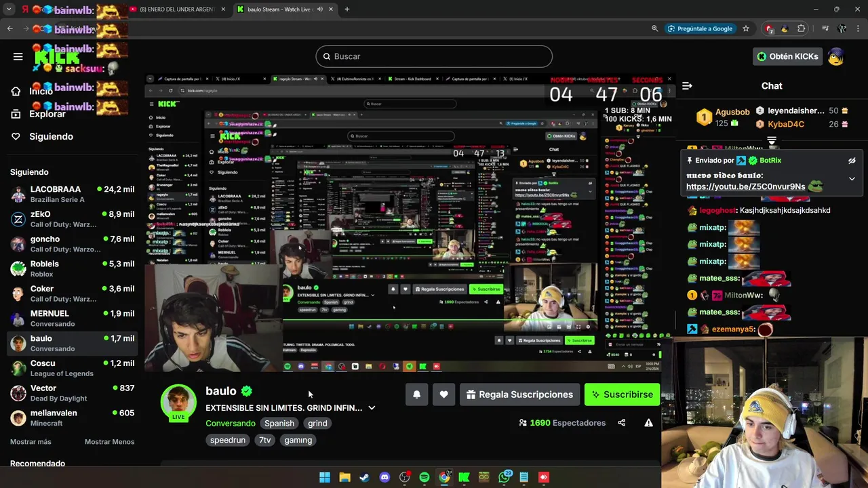
Task: Open Chrome three-dot menu
Action: coord(857,28)
